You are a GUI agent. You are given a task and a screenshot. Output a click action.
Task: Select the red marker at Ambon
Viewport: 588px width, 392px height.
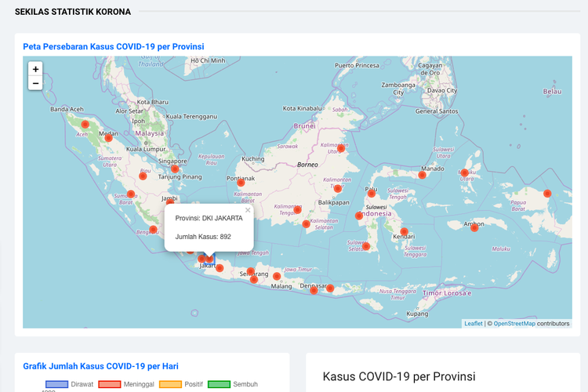click(x=475, y=226)
